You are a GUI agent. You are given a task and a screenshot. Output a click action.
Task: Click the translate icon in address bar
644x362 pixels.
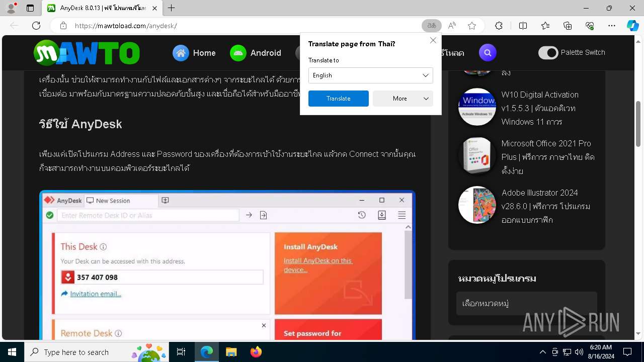pyautogui.click(x=431, y=26)
